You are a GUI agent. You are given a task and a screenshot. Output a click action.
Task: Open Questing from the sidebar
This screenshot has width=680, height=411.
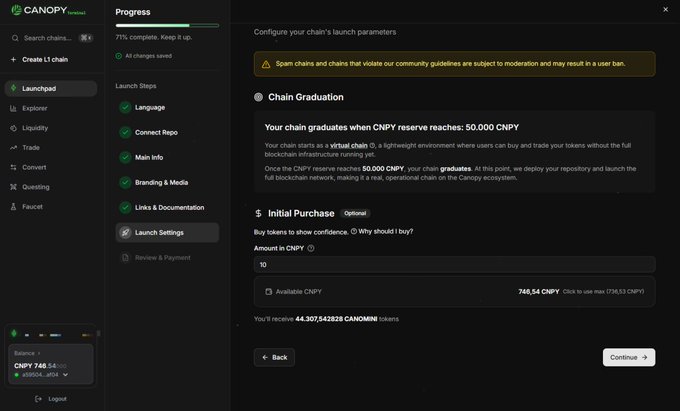click(36, 187)
